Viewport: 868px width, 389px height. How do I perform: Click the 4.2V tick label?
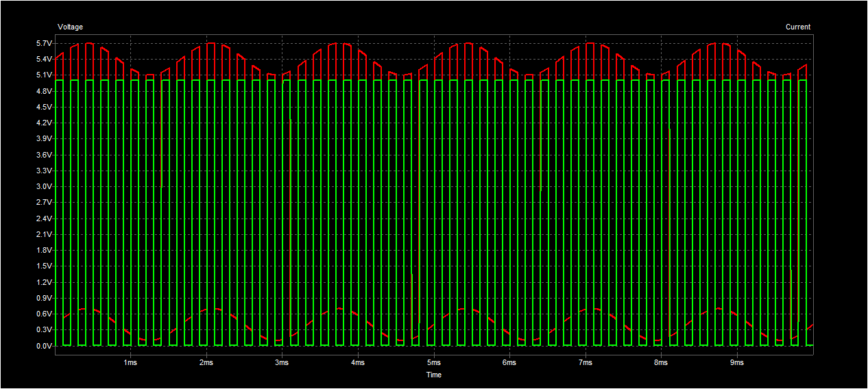coord(44,123)
